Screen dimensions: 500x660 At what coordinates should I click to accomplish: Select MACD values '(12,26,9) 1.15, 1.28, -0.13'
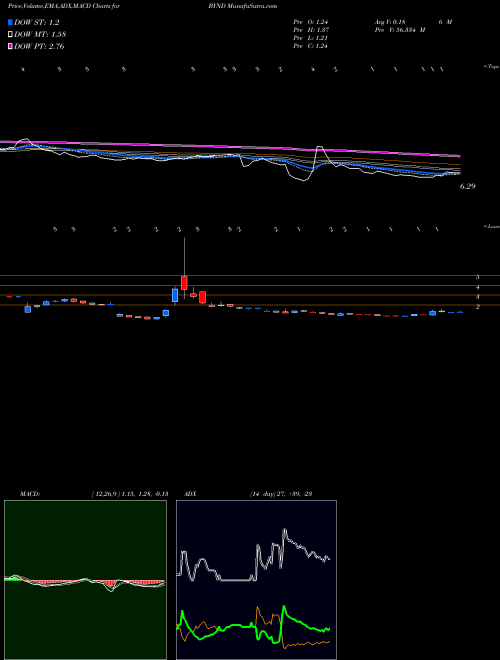(x=130, y=494)
